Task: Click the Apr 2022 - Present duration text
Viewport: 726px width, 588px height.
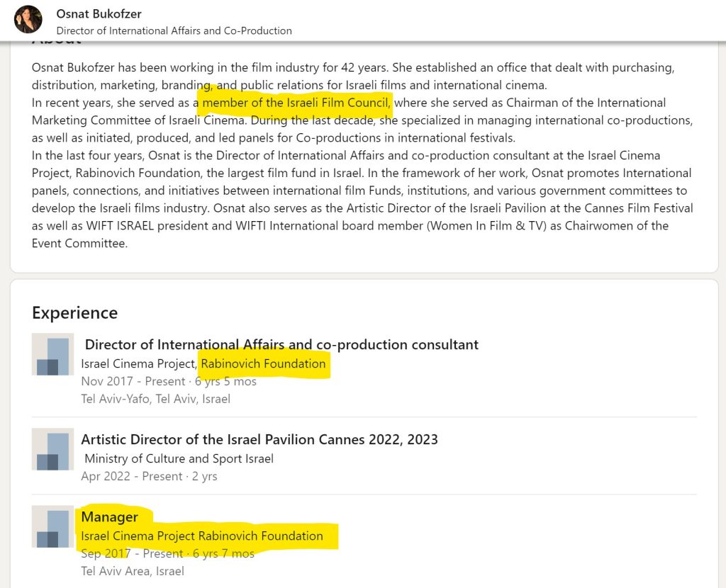Action: click(x=149, y=476)
